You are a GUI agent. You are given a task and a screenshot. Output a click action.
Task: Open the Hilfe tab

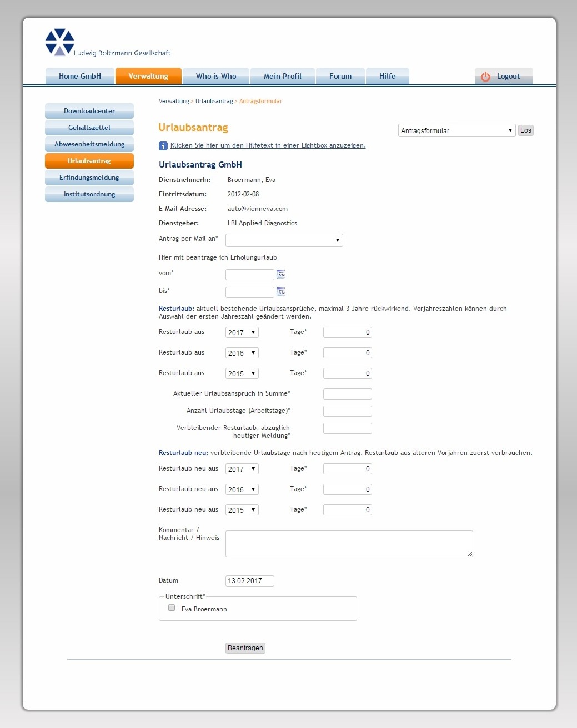(x=387, y=76)
